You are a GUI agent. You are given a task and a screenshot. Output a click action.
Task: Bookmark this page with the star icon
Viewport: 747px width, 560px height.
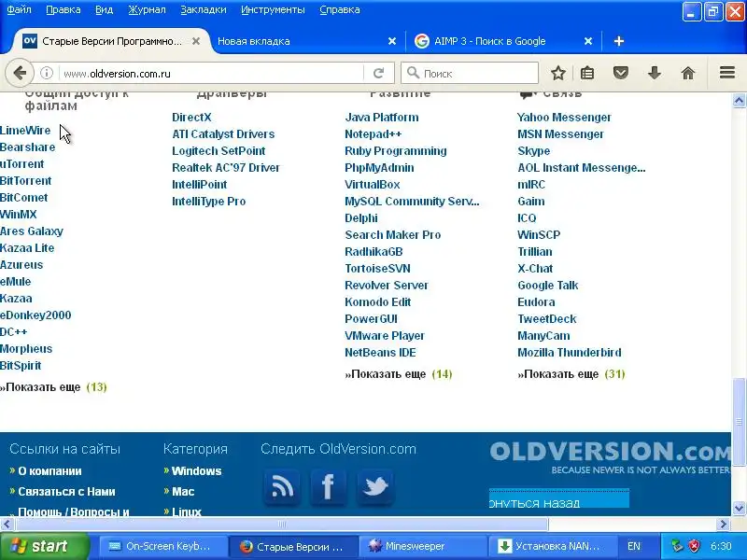(x=557, y=74)
